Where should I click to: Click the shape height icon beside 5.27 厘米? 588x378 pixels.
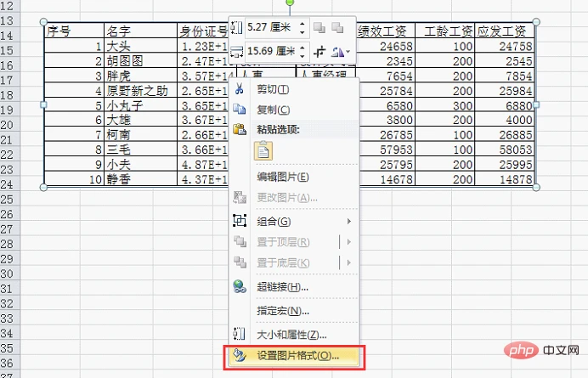pyautogui.click(x=237, y=27)
